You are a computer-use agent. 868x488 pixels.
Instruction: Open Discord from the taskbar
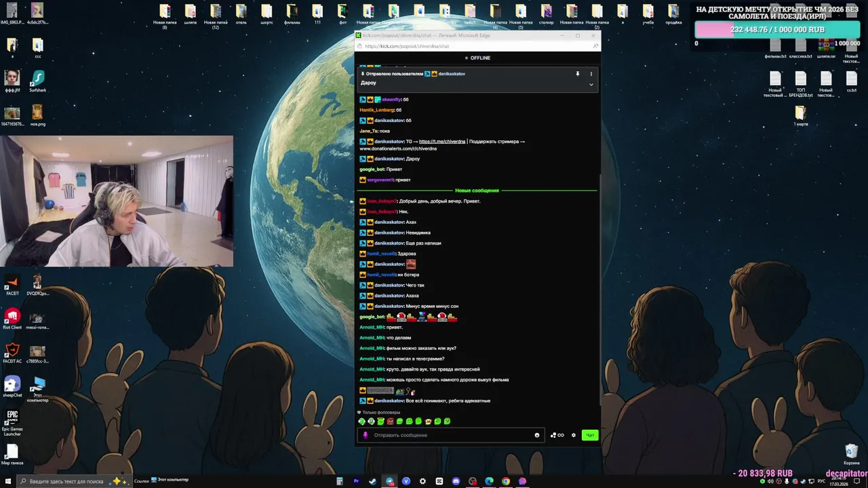(456, 481)
